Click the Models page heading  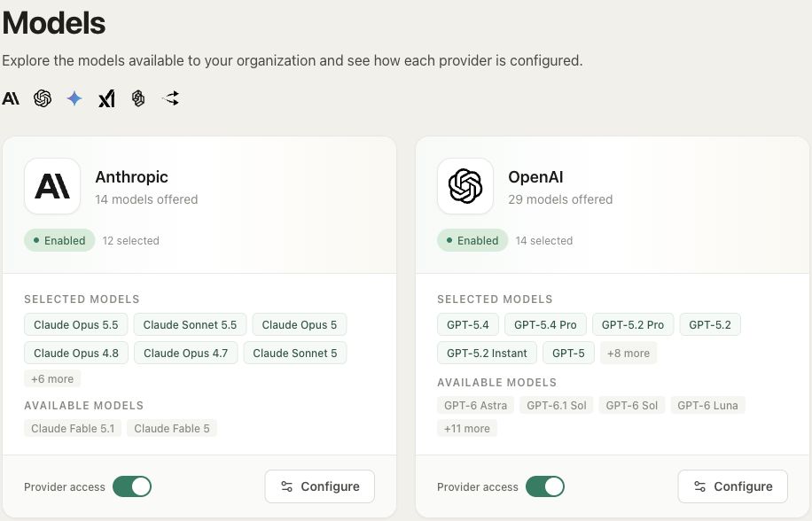coord(54,23)
